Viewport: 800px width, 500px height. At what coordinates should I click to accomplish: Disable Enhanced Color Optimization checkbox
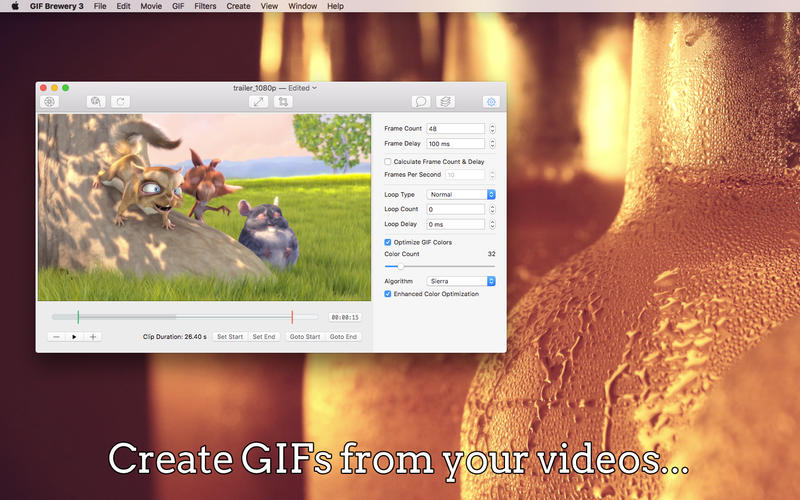pyautogui.click(x=388, y=294)
